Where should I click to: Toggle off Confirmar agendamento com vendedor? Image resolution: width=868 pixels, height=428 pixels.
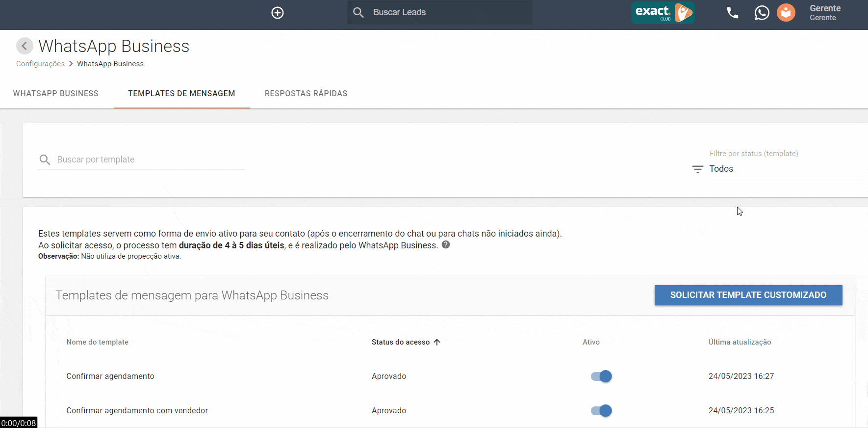(601, 411)
